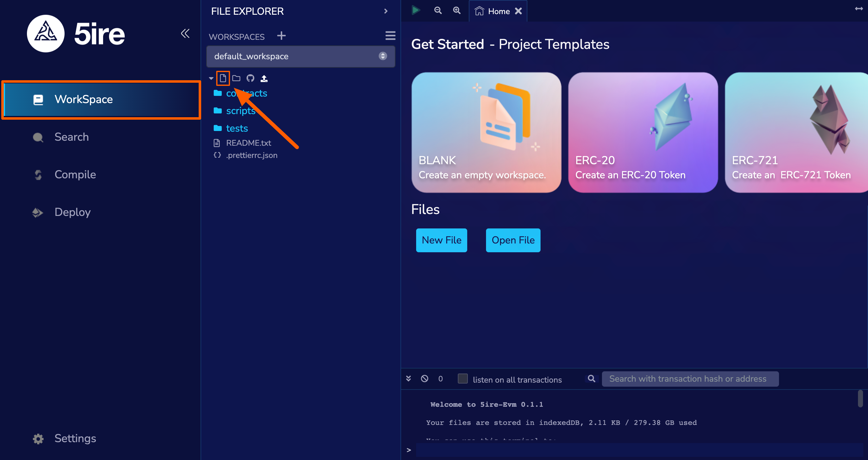The width and height of the screenshot is (868, 460).
Task: Select the ERC-721 token template
Action: click(796, 133)
